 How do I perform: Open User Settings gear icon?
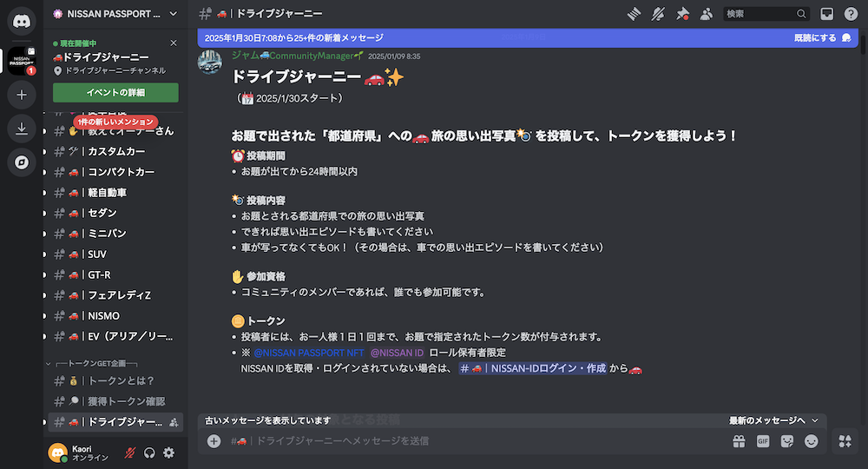pyautogui.click(x=169, y=453)
